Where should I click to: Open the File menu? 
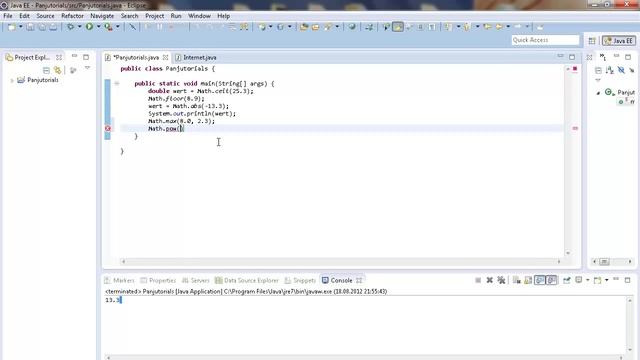(8, 16)
